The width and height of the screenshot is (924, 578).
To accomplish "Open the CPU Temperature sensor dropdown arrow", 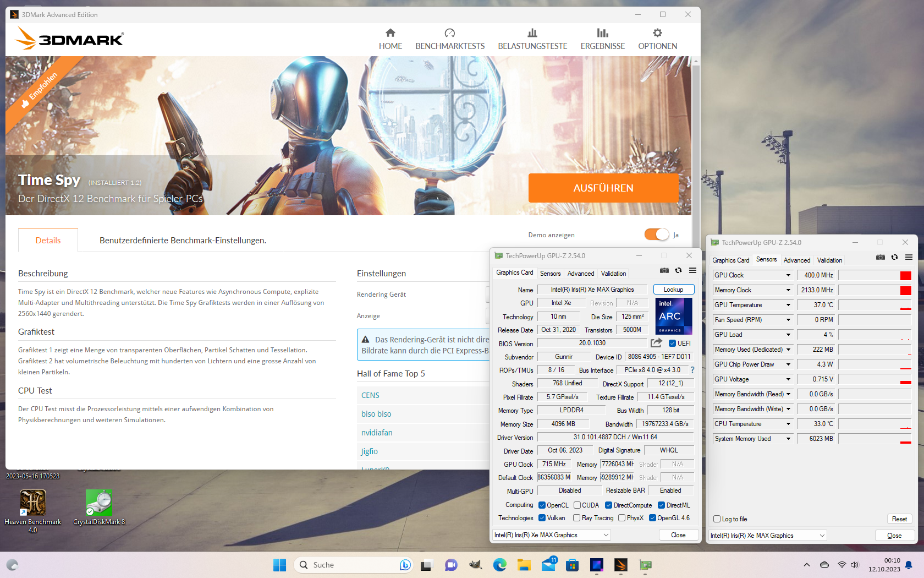I will [788, 424].
